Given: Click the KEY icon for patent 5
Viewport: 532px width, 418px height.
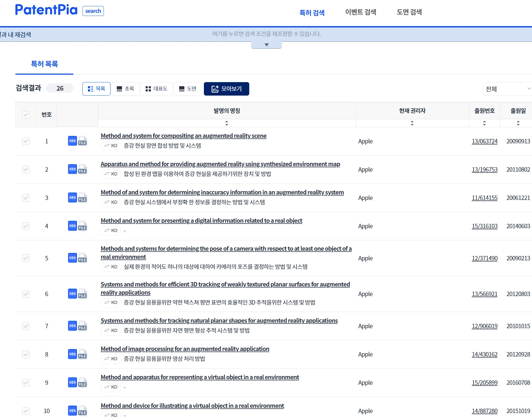Looking at the screenshot, I should click(72, 258).
